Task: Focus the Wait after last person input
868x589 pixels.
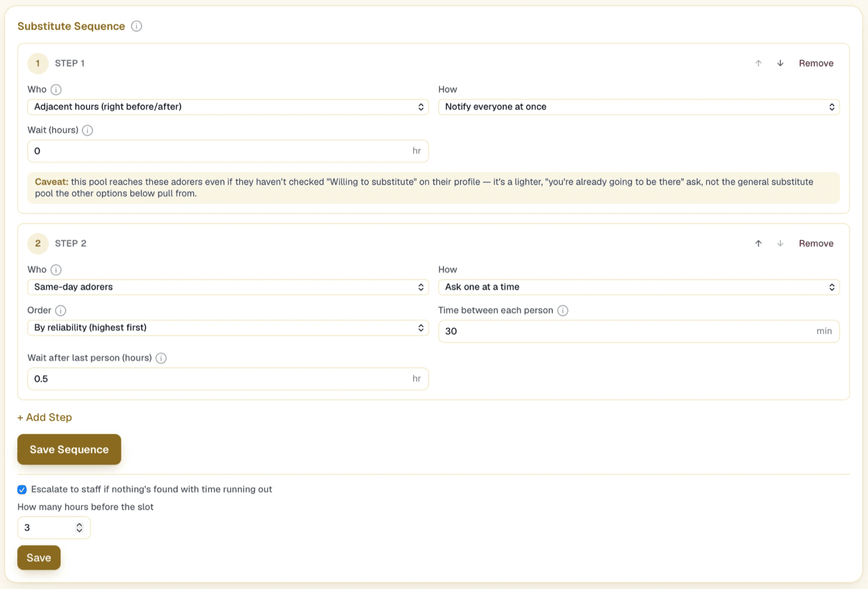Action: click(x=228, y=379)
